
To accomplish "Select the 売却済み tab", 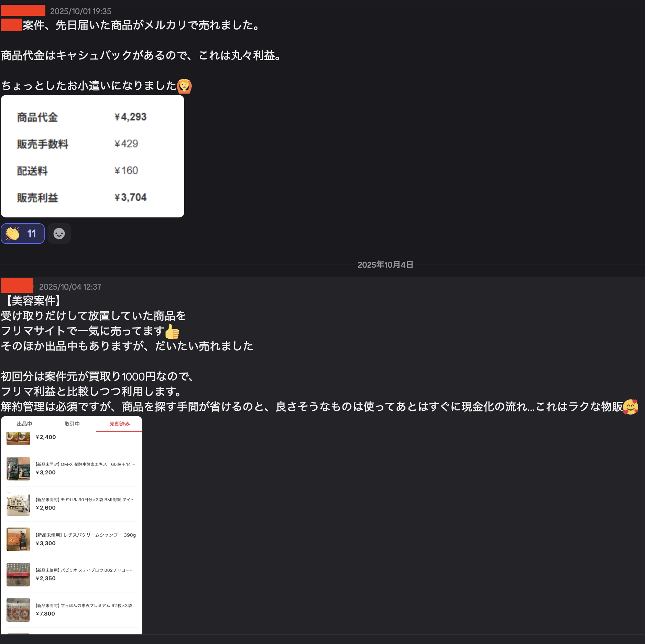I will tap(119, 424).
